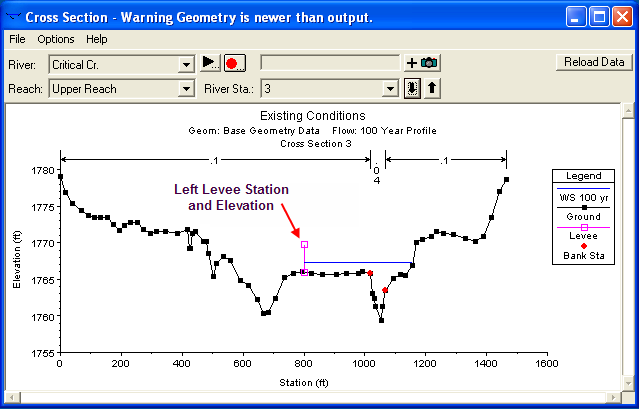Expand the Reach dropdown
The image size is (639, 409).
coord(185,89)
